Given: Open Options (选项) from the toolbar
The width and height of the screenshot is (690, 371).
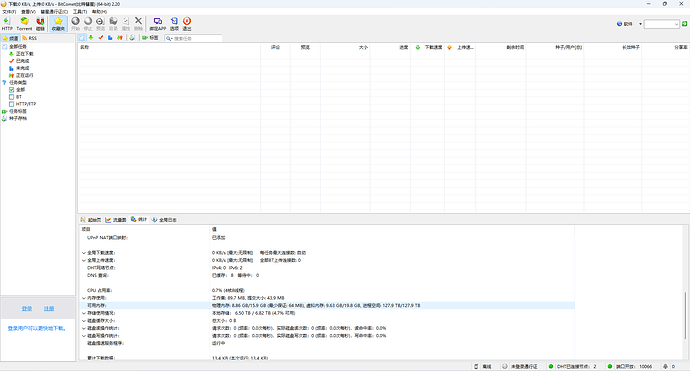Looking at the screenshot, I should (x=174, y=24).
